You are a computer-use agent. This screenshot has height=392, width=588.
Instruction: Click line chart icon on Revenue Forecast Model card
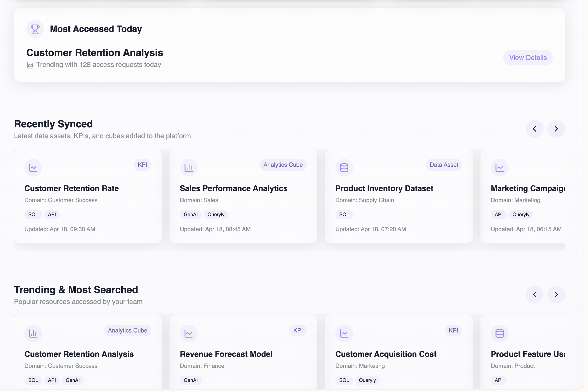(x=189, y=333)
